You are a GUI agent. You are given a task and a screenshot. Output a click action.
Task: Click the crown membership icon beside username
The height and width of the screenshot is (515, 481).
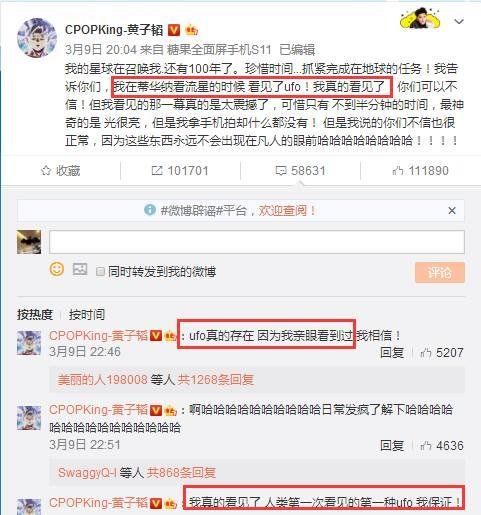click(x=191, y=30)
